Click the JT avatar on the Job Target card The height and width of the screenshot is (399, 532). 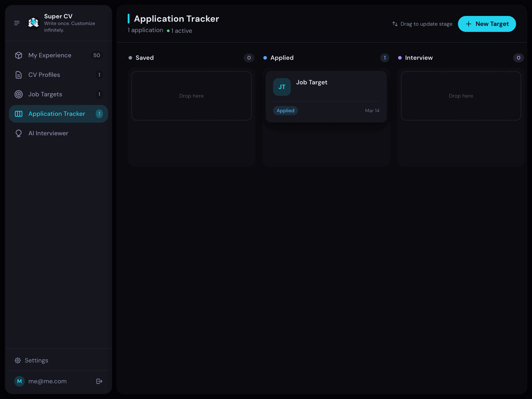[x=282, y=87]
